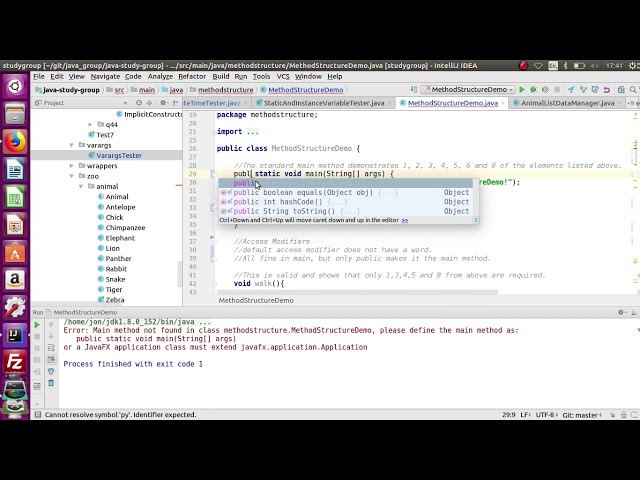This screenshot has width=640, height=480.
Task: Click Project panel vertical scrollbar
Action: pyautogui.click(x=180, y=274)
